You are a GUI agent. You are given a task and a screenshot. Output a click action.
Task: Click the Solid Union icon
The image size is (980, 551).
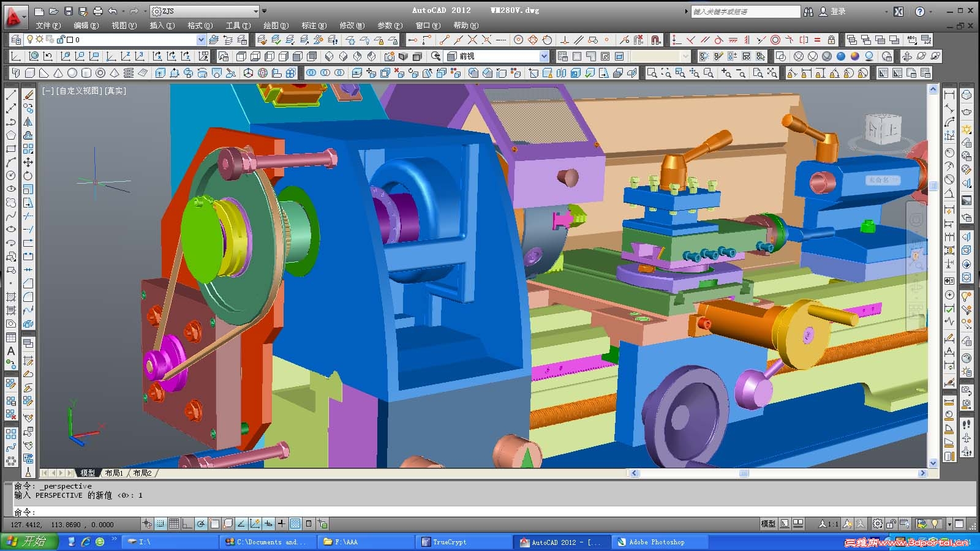coord(311,73)
